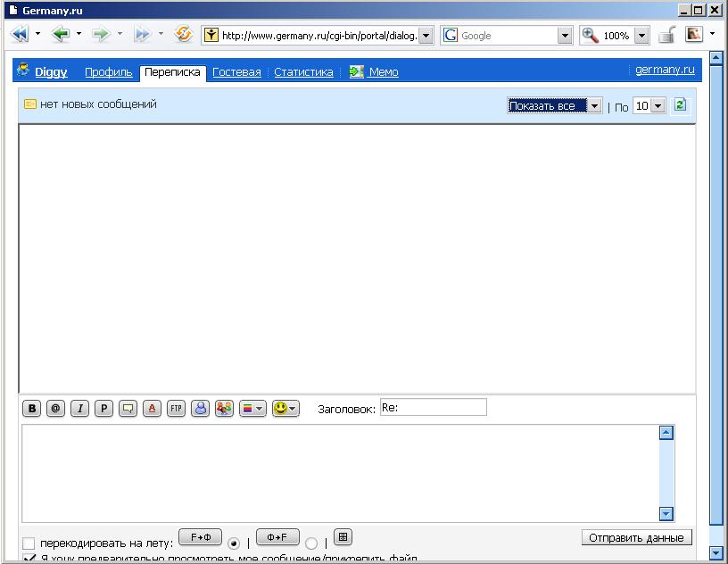Insert an @ email tag

pyautogui.click(x=55, y=408)
